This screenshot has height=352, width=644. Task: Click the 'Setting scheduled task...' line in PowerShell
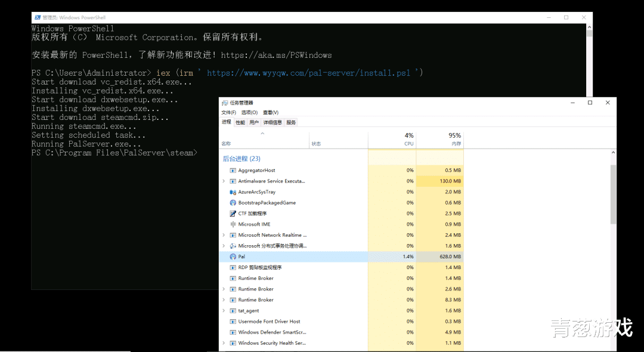[88, 135]
